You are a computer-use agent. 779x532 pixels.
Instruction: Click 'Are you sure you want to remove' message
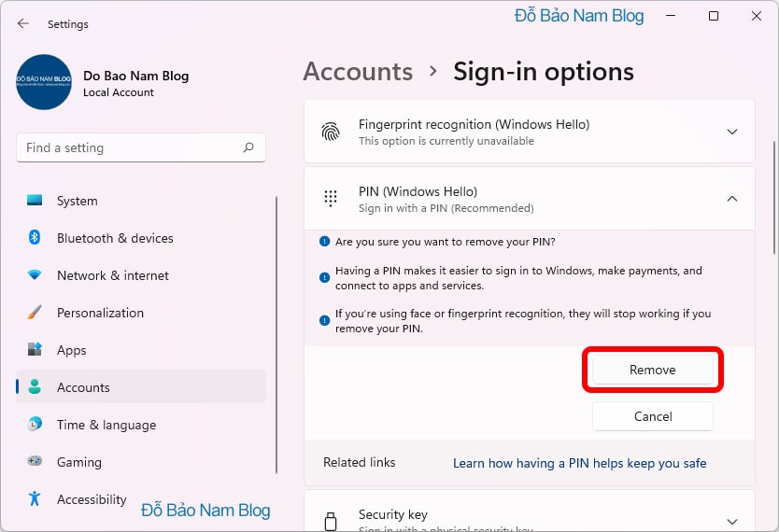click(x=446, y=242)
